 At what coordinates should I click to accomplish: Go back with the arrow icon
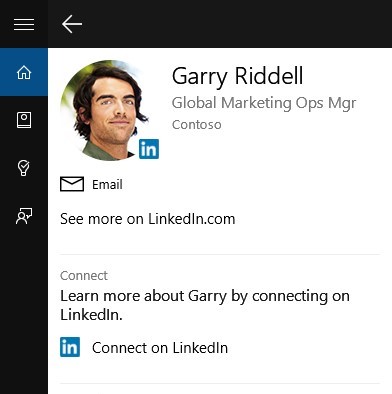pyautogui.click(x=72, y=24)
